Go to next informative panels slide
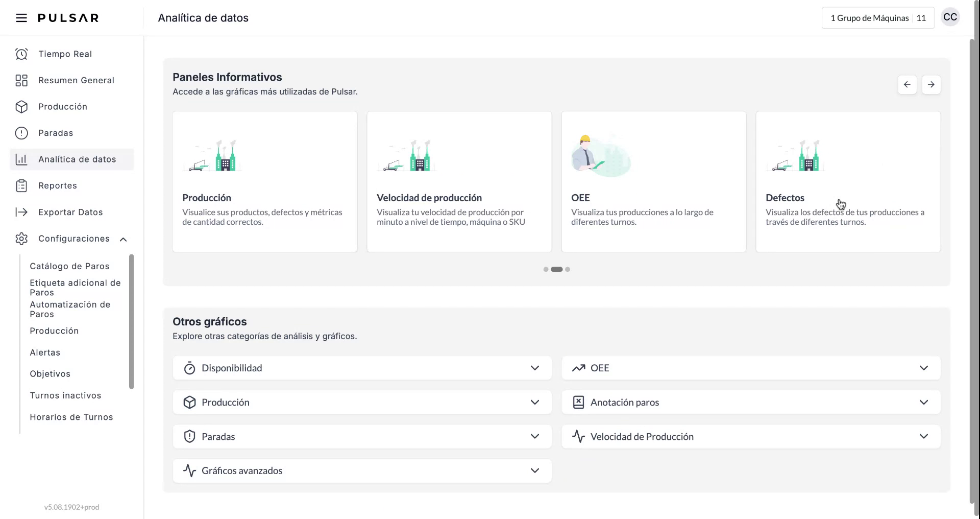Image resolution: width=980 pixels, height=519 pixels. pos(931,85)
